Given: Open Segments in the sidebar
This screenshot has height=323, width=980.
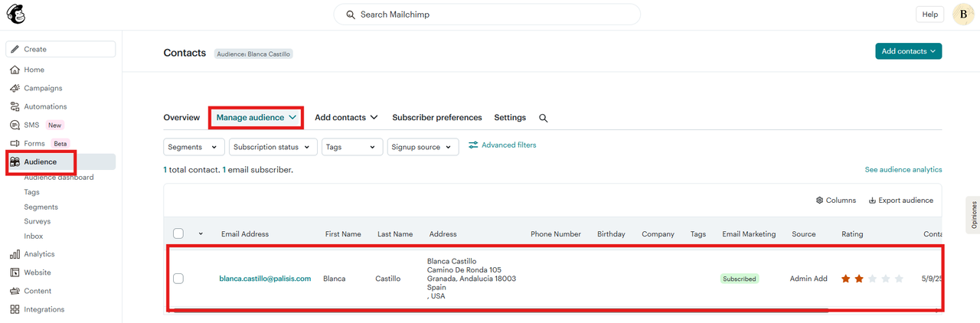Looking at the screenshot, I should click(x=41, y=207).
